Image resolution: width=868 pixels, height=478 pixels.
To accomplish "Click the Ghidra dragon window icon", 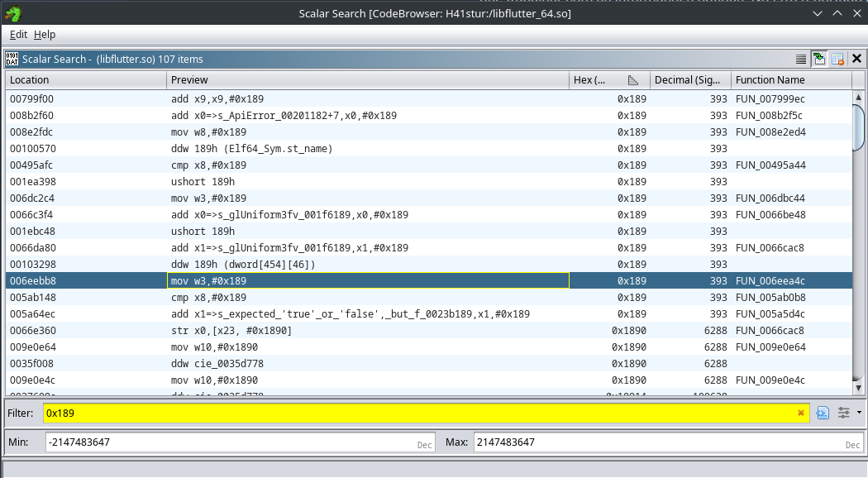I will pyautogui.click(x=12, y=13).
